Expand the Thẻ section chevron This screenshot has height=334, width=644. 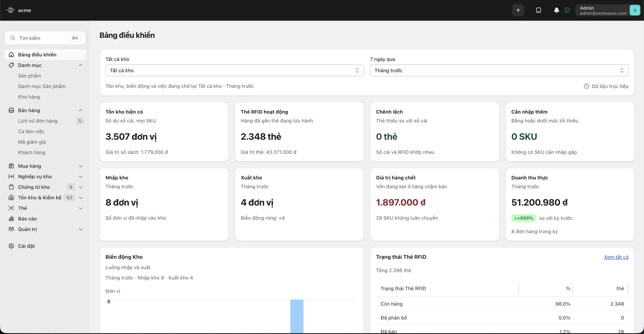point(80,208)
